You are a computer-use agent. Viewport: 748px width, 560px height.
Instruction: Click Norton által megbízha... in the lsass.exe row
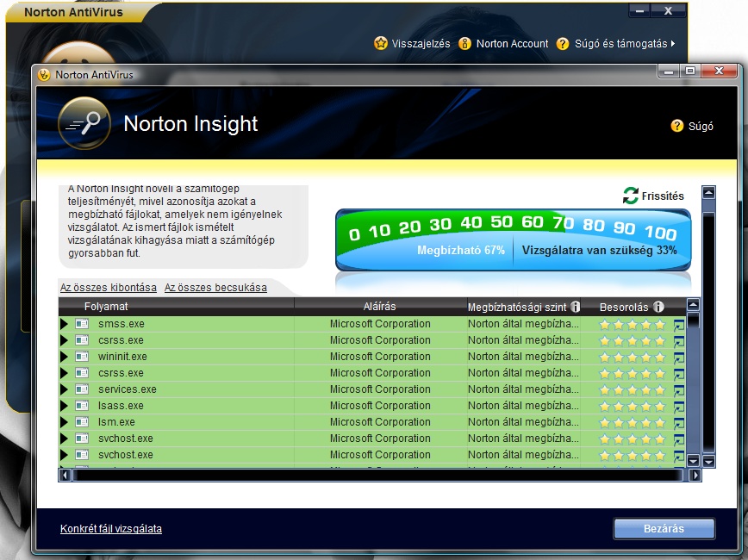click(523, 406)
